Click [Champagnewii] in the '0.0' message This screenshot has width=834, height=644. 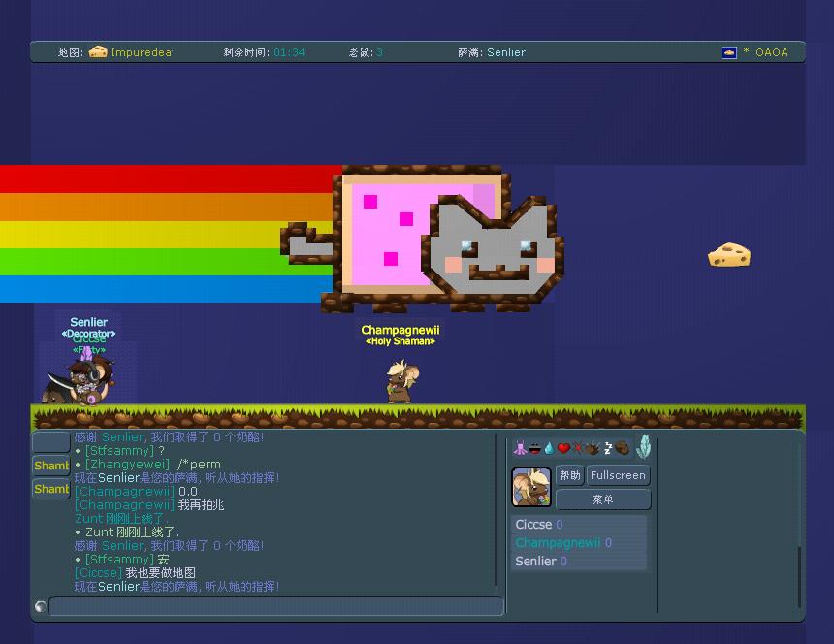pyautogui.click(x=124, y=492)
